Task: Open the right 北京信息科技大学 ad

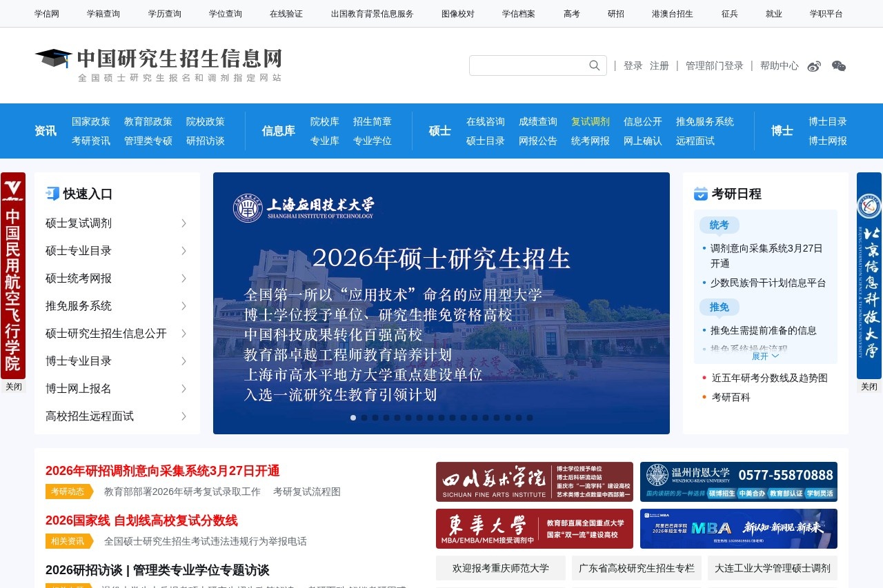Action: click(x=869, y=276)
